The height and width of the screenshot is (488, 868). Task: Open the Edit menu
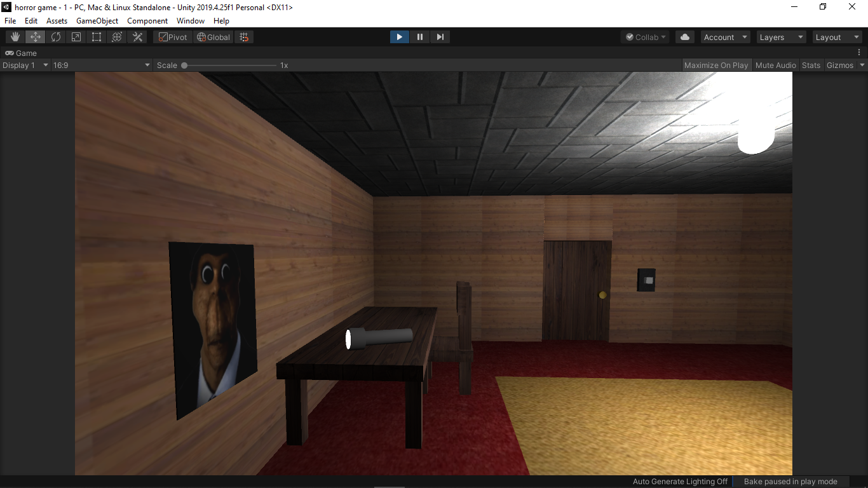click(x=31, y=21)
